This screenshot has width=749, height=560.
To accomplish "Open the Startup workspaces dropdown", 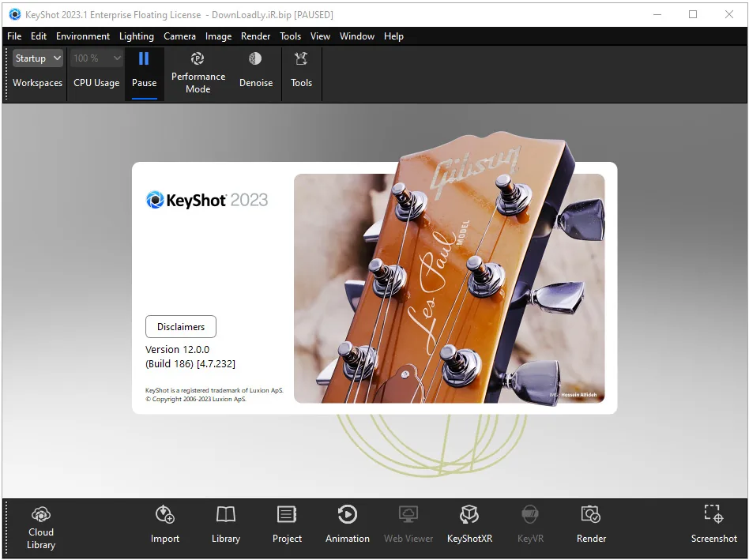I will pos(38,58).
